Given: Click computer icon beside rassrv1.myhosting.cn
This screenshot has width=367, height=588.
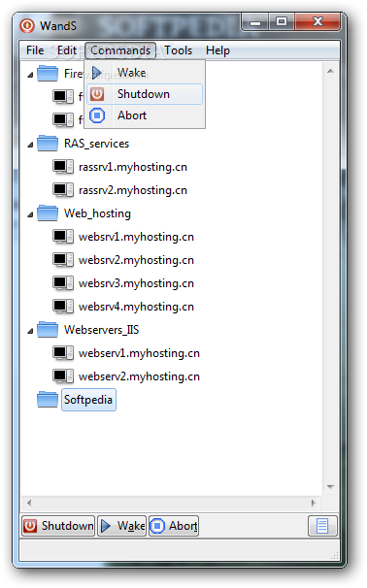Looking at the screenshot, I should tap(63, 167).
